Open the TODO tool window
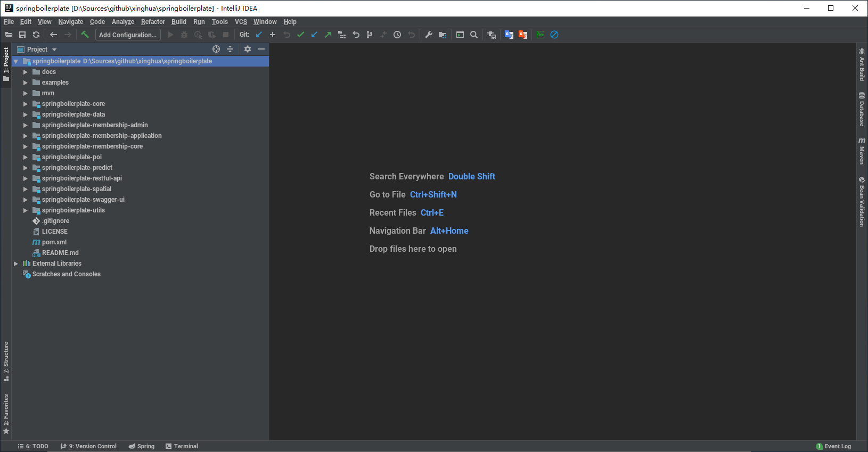This screenshot has height=452, width=868. click(x=33, y=446)
